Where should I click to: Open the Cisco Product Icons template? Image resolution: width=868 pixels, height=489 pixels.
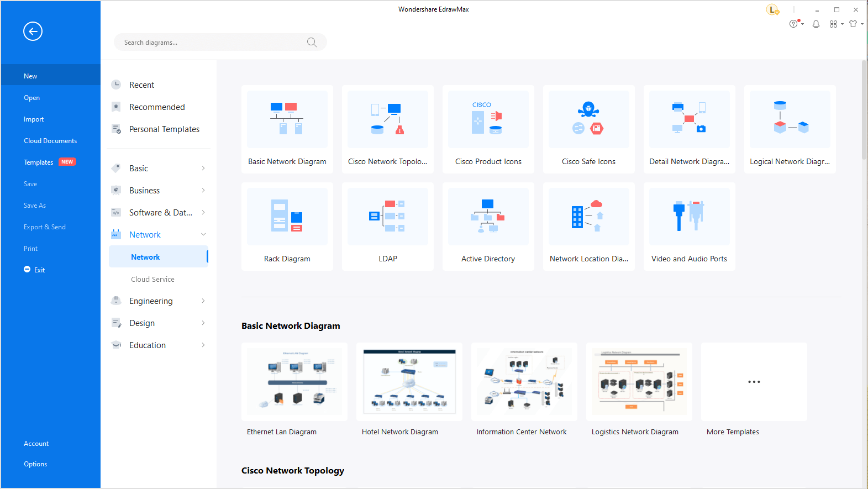[488, 129]
